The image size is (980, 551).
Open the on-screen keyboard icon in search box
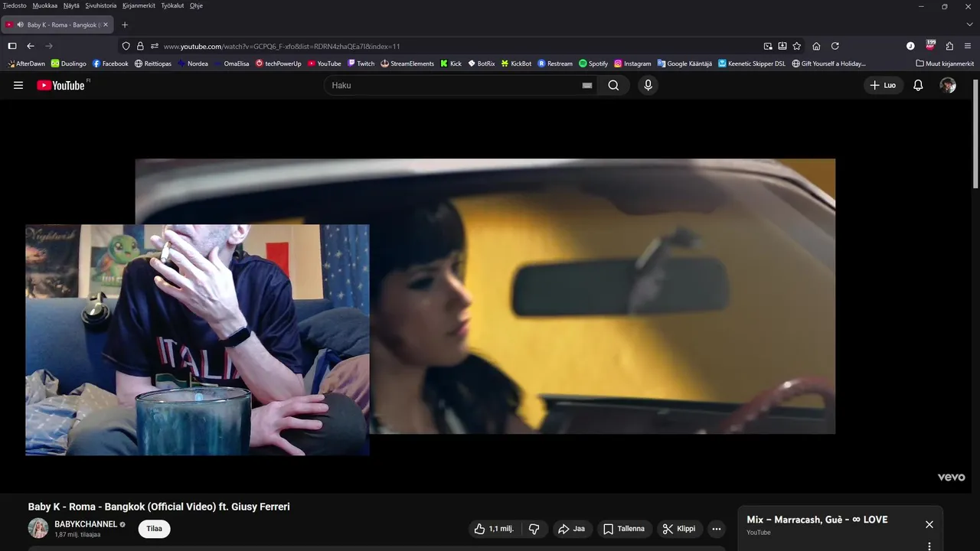click(587, 86)
